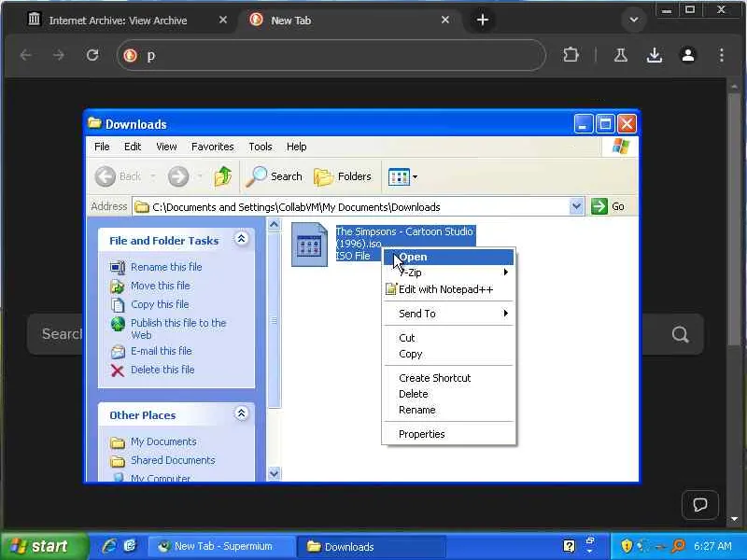Screen dimensions: 747x560
Task: Click Delete this file link
Action: pyautogui.click(x=162, y=370)
